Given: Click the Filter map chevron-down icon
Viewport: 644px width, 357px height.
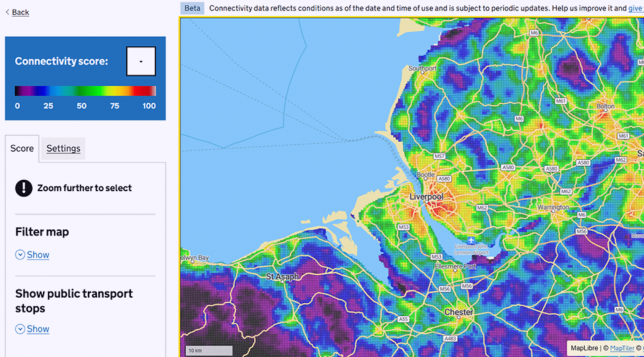Looking at the screenshot, I should coord(20,255).
